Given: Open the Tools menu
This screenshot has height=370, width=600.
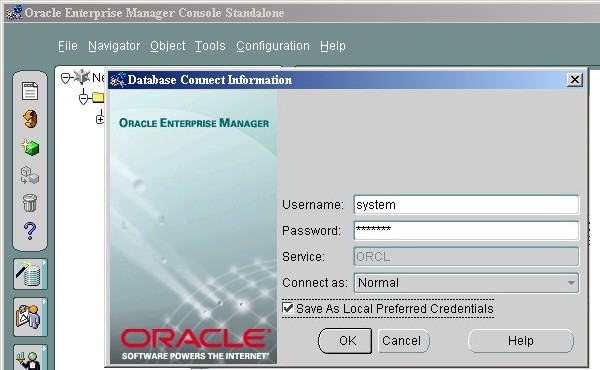Looking at the screenshot, I should point(210,46).
